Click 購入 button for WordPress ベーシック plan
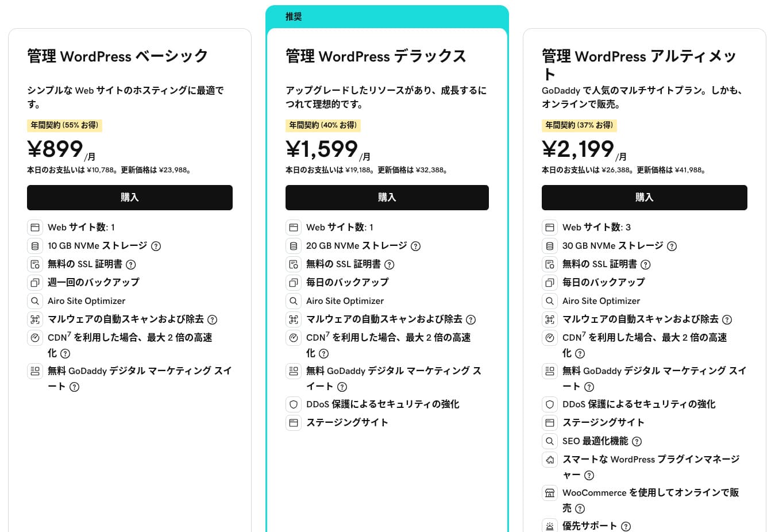The image size is (775, 532). point(129,198)
